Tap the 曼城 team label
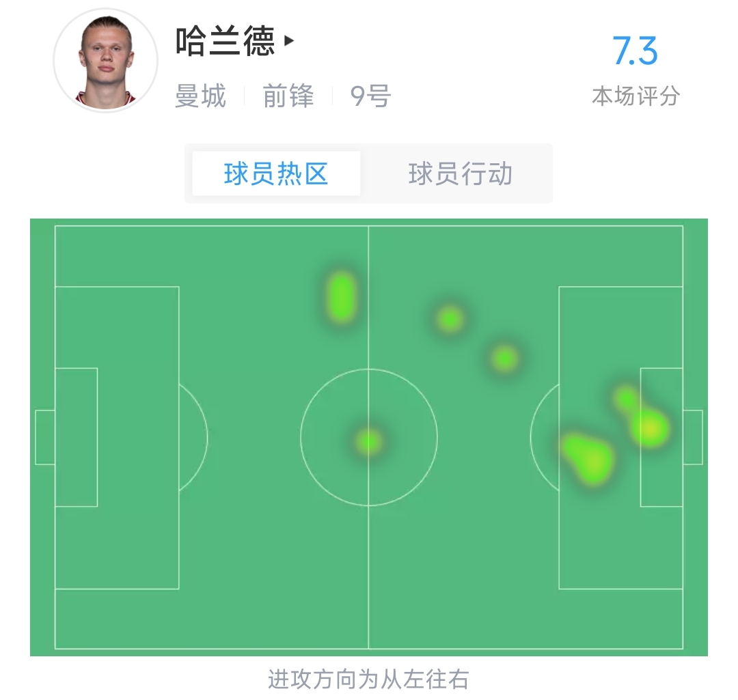 point(200,96)
